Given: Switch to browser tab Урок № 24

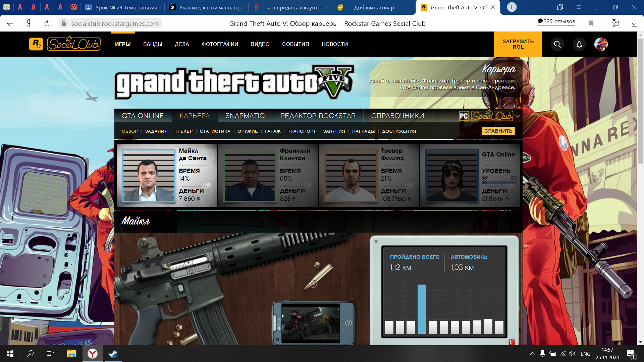Looking at the screenshot, I should pyautogui.click(x=122, y=7).
